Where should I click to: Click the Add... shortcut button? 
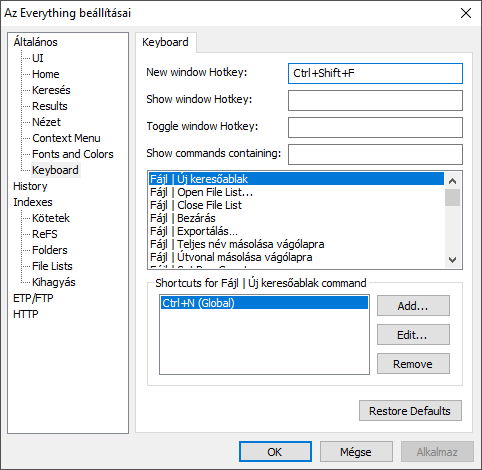click(413, 306)
